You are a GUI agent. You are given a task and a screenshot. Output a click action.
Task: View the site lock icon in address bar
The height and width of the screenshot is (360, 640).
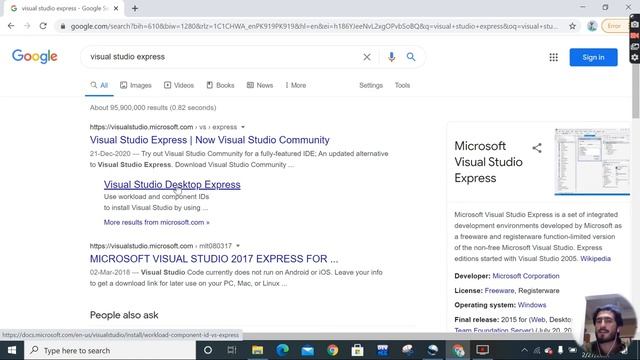pos(62,26)
